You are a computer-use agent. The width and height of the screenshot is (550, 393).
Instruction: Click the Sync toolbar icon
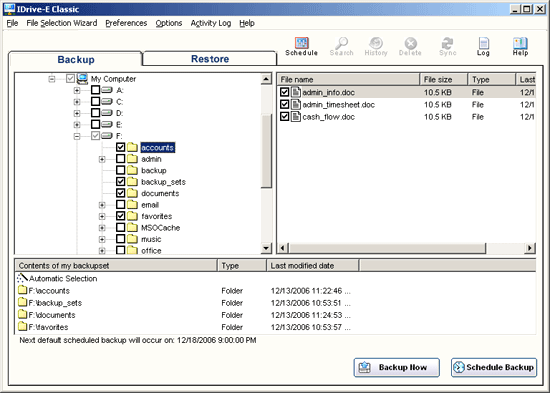pyautogui.click(x=447, y=43)
